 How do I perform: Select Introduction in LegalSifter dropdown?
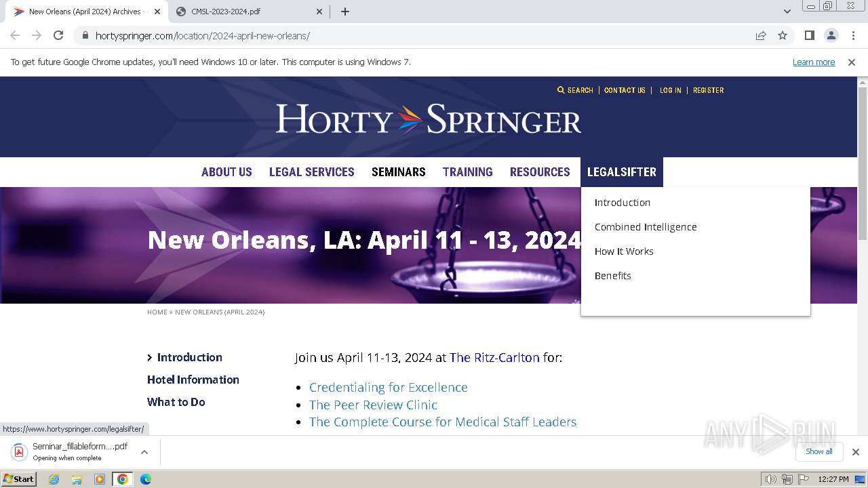click(x=623, y=203)
